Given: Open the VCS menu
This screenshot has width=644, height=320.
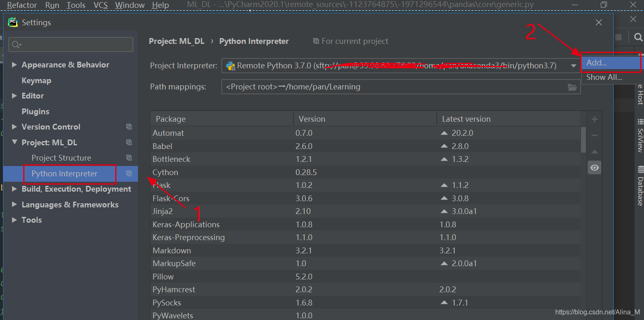Looking at the screenshot, I should click(101, 5).
